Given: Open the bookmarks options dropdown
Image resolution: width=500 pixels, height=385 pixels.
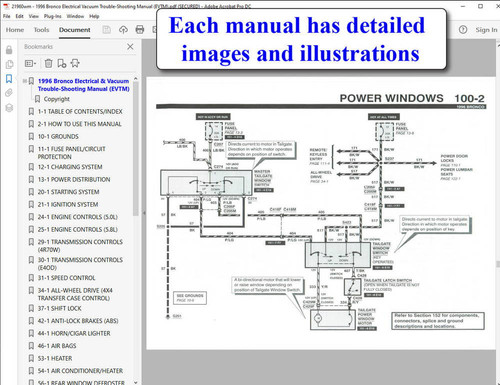Looking at the screenshot, I should click(30, 63).
